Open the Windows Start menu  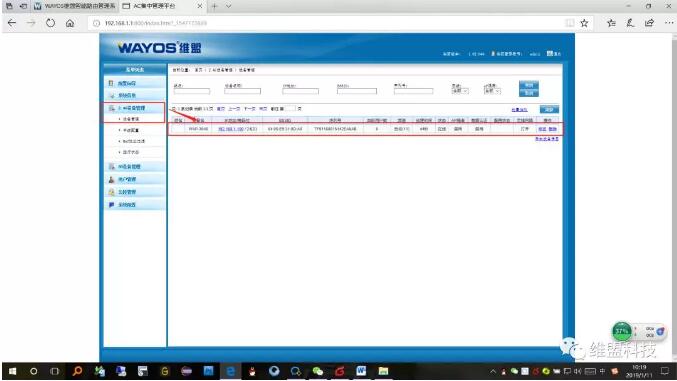point(12,371)
